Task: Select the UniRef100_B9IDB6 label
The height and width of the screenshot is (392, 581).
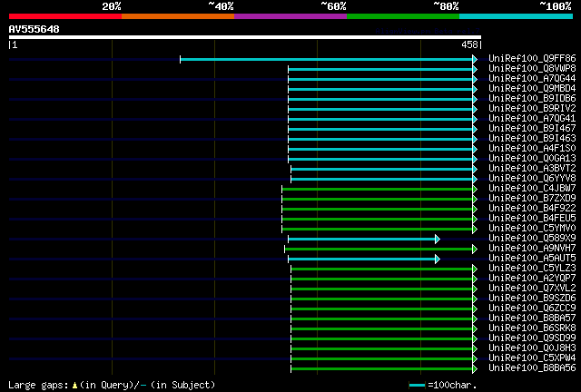Action: pyautogui.click(x=532, y=99)
